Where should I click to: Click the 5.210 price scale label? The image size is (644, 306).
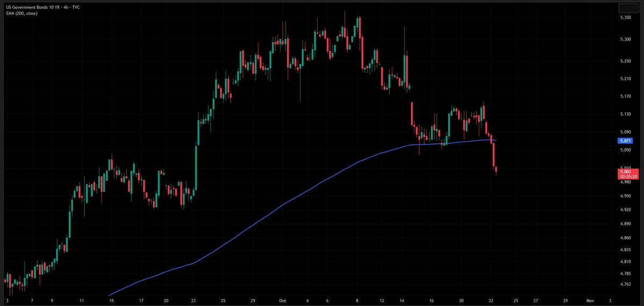[625, 78]
